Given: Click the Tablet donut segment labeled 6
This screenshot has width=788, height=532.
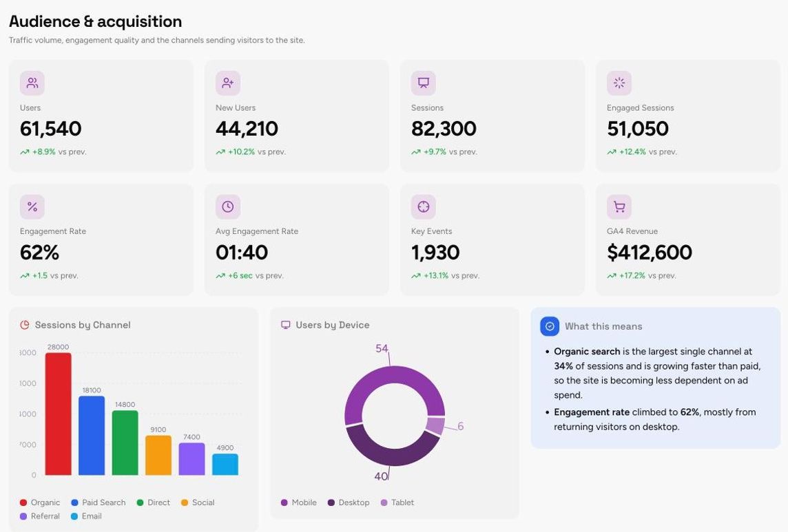Looking at the screenshot, I should point(435,426).
